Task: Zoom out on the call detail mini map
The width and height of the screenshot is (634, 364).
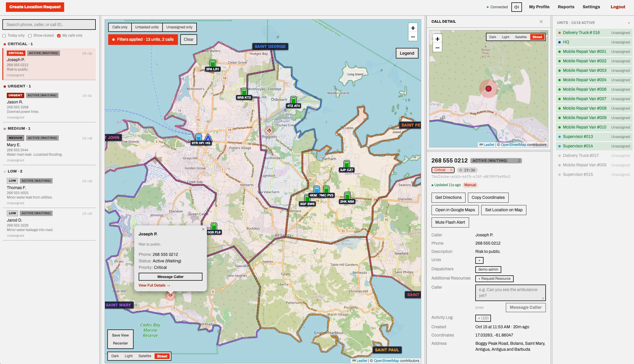Action: coord(437,48)
